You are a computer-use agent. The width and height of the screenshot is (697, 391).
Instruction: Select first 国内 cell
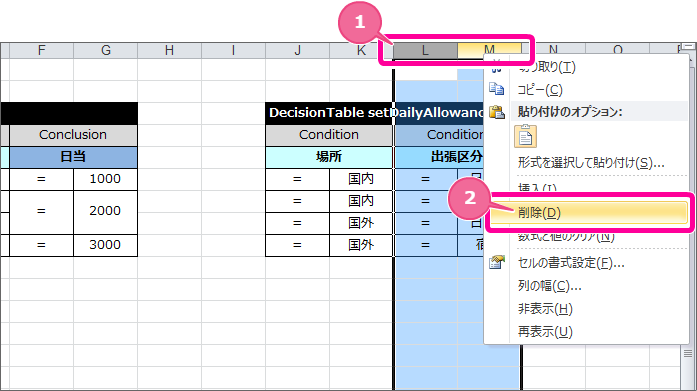[361, 179]
